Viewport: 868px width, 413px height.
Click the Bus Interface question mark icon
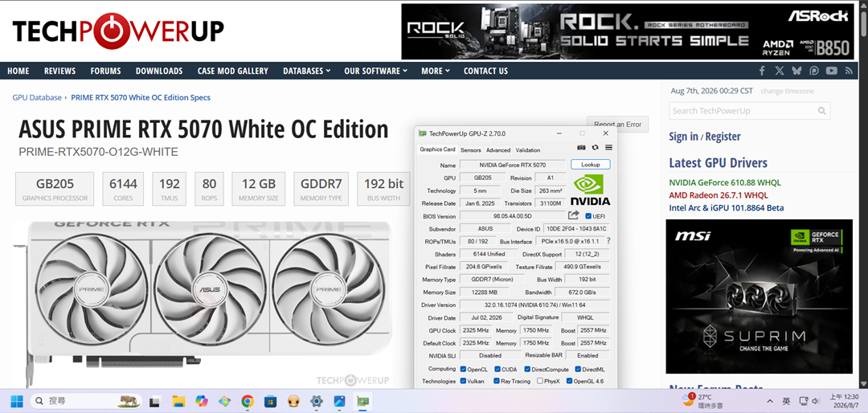pos(608,241)
